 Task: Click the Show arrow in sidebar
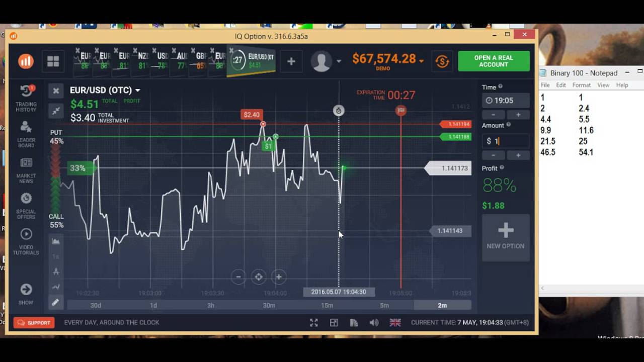pyautogui.click(x=26, y=294)
